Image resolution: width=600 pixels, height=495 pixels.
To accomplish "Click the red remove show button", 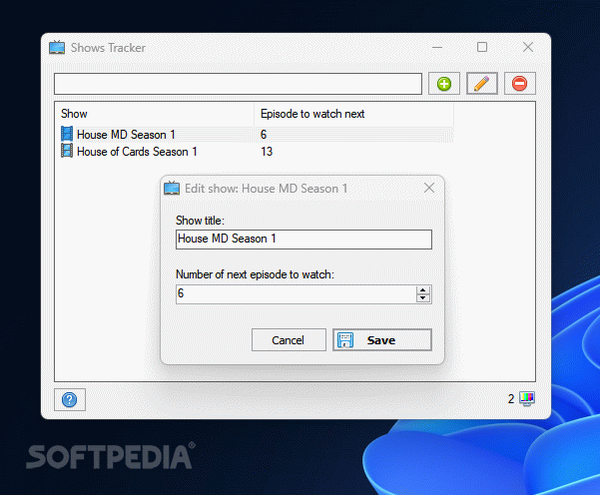I will pyautogui.click(x=520, y=83).
